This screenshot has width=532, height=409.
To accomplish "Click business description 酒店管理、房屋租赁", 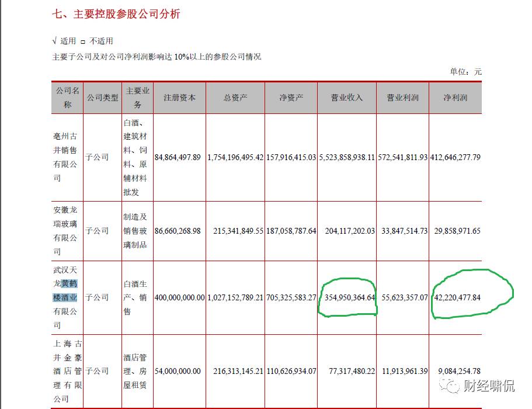I will coord(135,371).
